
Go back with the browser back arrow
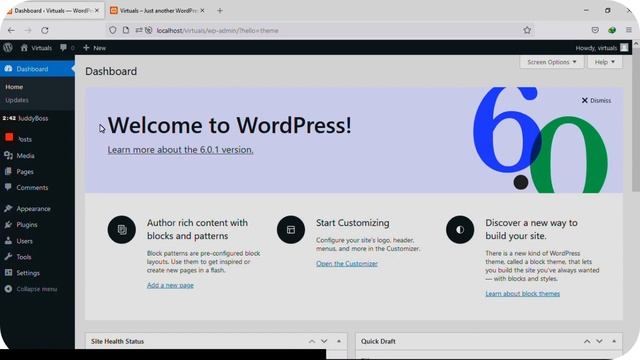coord(11,30)
